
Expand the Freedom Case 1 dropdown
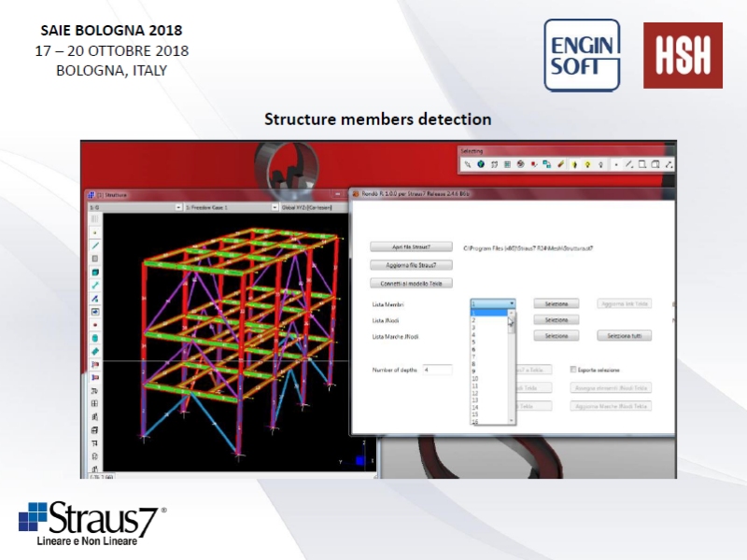275,207
